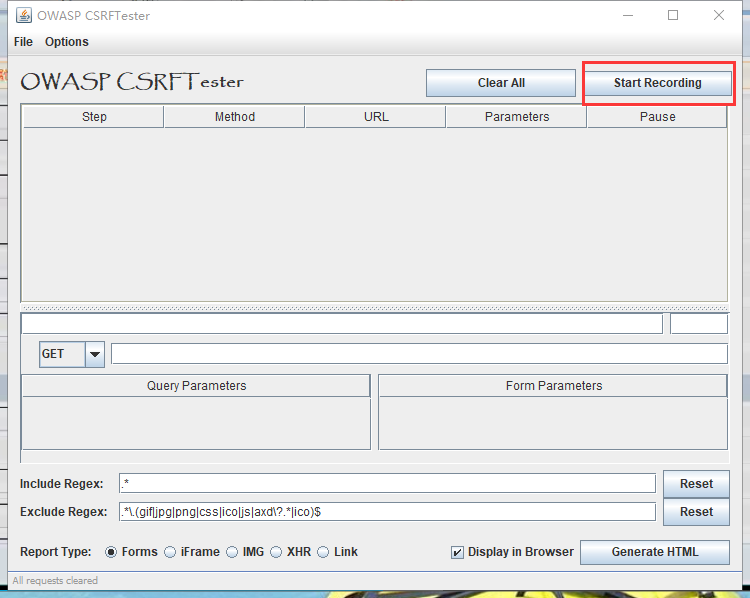Toggle the Display in Browser checkbox
The height and width of the screenshot is (598, 750).
457,553
